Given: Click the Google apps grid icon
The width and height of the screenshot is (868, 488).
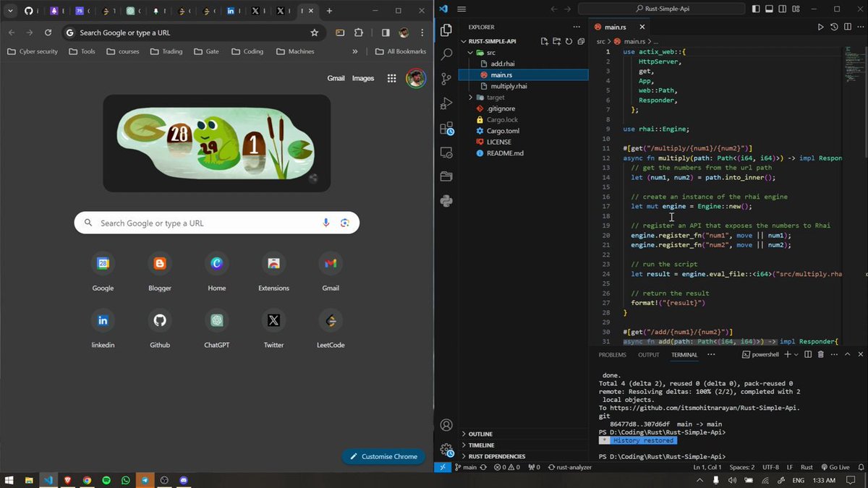Looking at the screenshot, I should (391, 78).
